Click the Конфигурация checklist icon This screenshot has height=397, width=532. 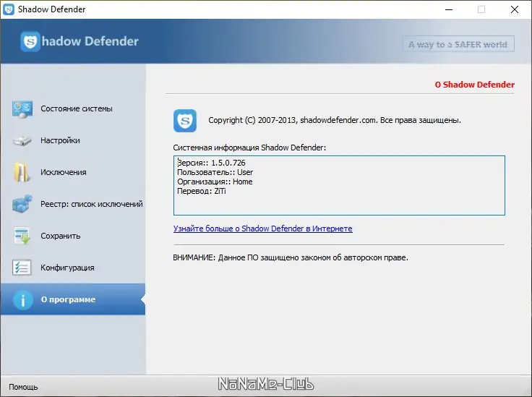pyautogui.click(x=22, y=268)
